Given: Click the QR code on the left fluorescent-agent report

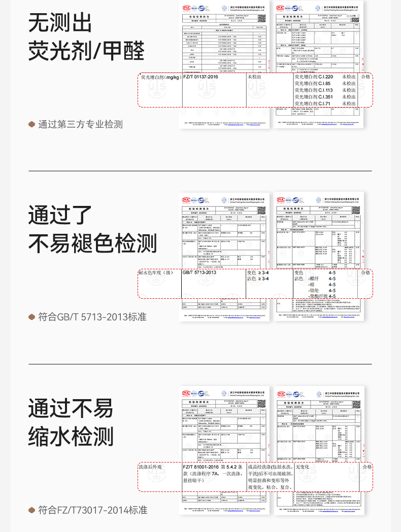Looking at the screenshot, I should pos(261,19).
